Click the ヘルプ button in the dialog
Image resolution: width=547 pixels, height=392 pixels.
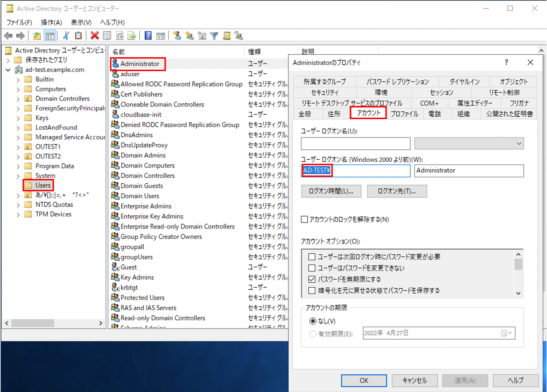point(516,380)
